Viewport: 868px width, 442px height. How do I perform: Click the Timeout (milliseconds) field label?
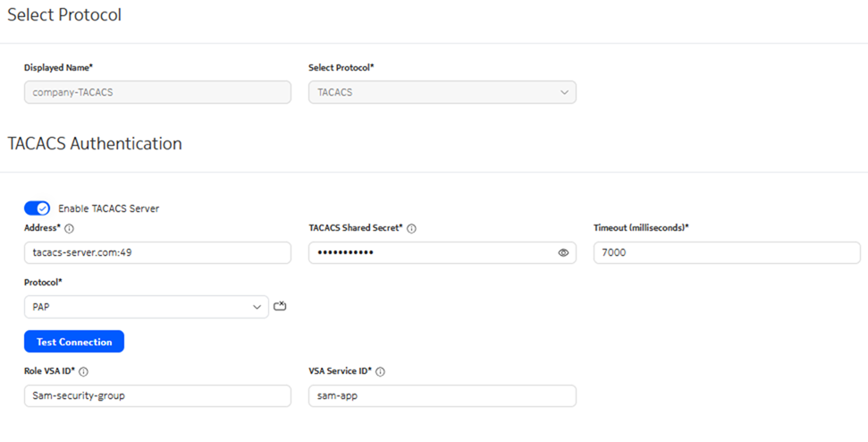(641, 228)
